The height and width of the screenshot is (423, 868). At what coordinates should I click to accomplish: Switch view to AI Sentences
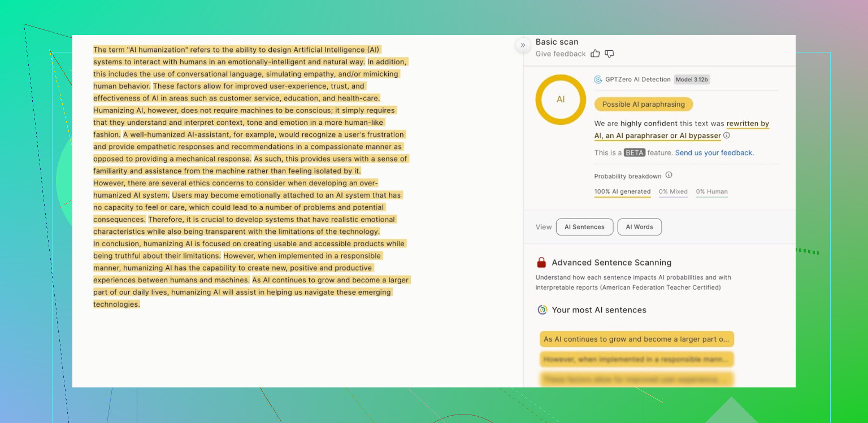point(584,227)
